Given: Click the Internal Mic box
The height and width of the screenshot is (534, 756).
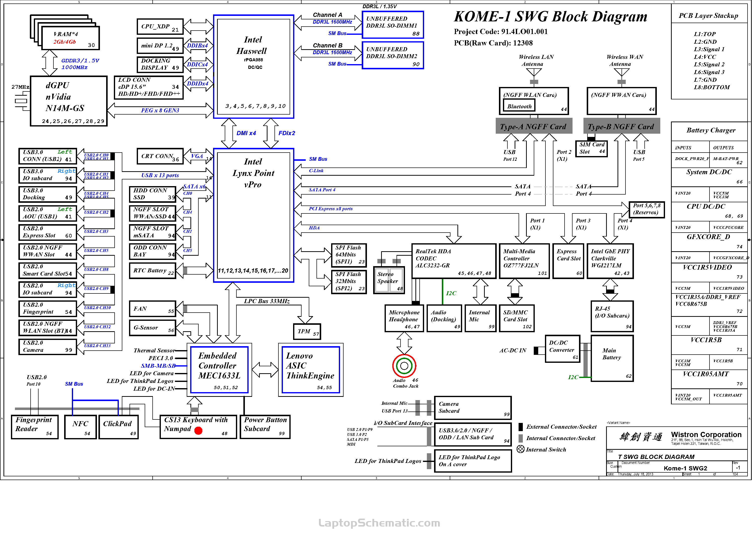Looking at the screenshot, I should pos(480,318).
